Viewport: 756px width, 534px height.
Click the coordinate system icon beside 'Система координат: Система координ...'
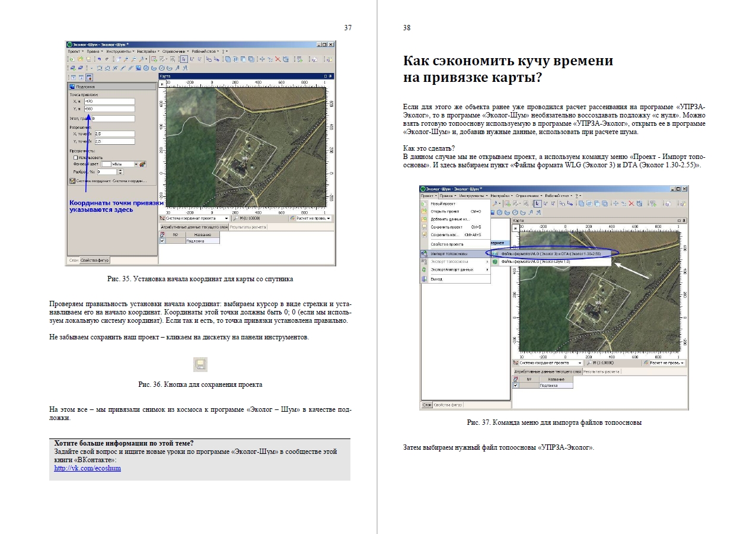tap(72, 181)
